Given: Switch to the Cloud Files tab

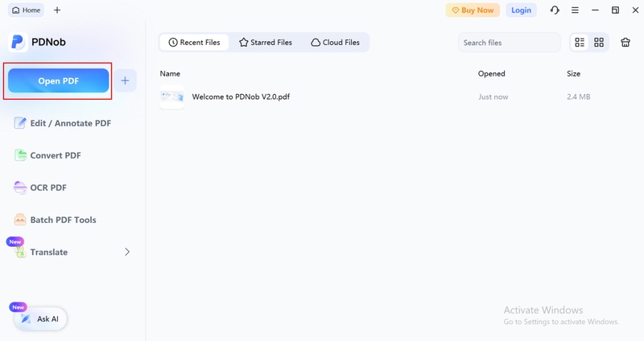Looking at the screenshot, I should [335, 43].
